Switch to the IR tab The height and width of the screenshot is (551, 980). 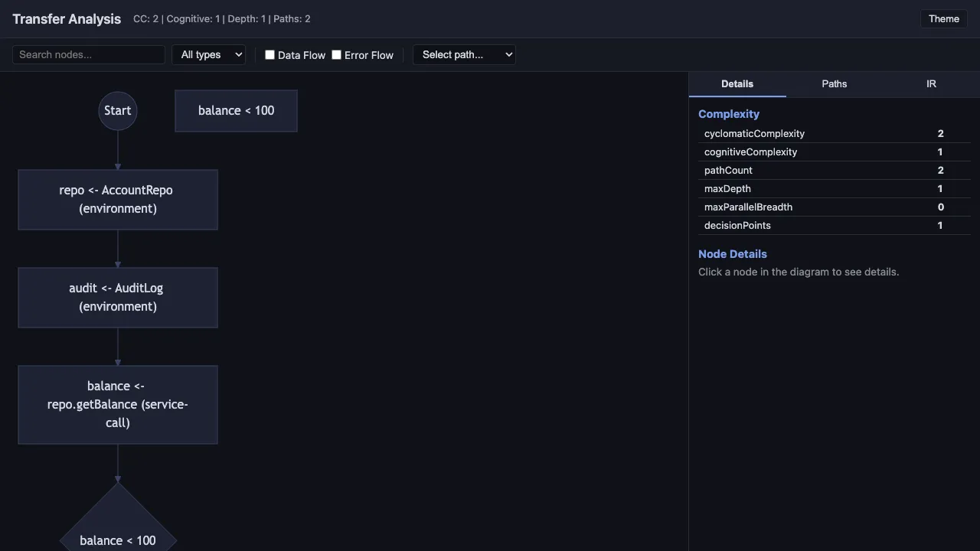tap(931, 83)
